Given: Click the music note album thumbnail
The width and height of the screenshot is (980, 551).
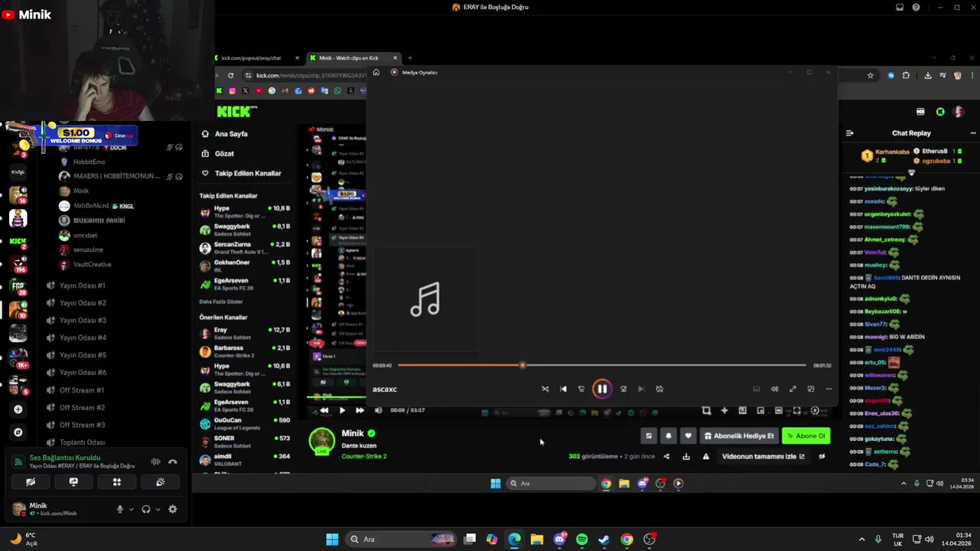Looking at the screenshot, I should click(x=425, y=299).
